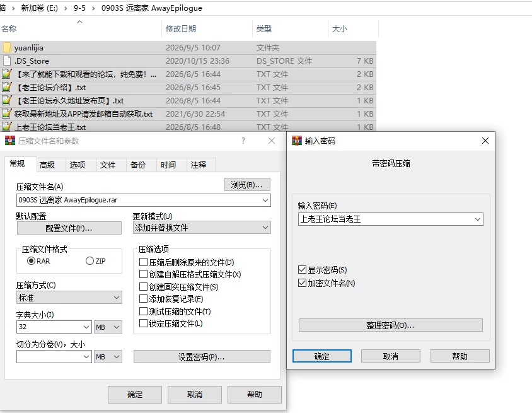This screenshot has height=413, width=532.
Task: Click icon of 【来了就能下载和观看的论坛 file
Action: (x=7, y=74)
